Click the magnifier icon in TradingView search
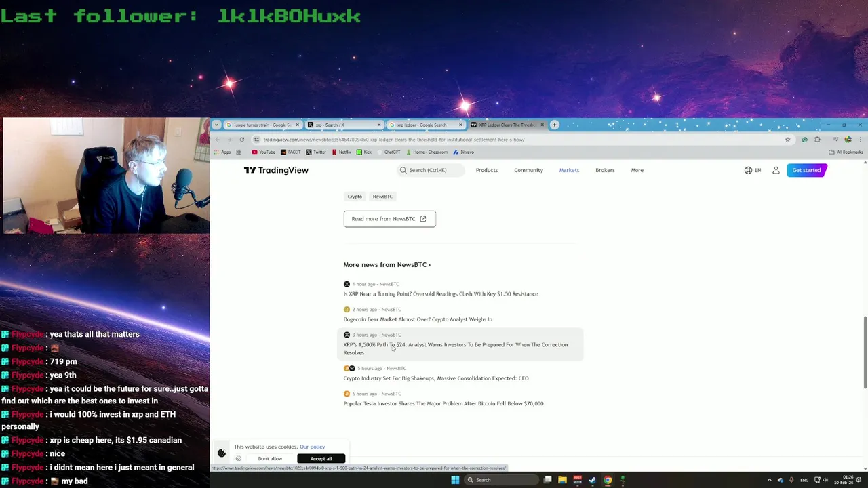Screen dimensions: 868x488 pos(403,170)
